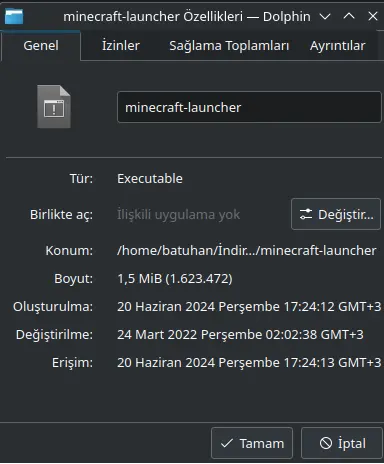This screenshot has height=464, width=384.
Task: Cancel with the İptal button
Action: coord(342,443)
